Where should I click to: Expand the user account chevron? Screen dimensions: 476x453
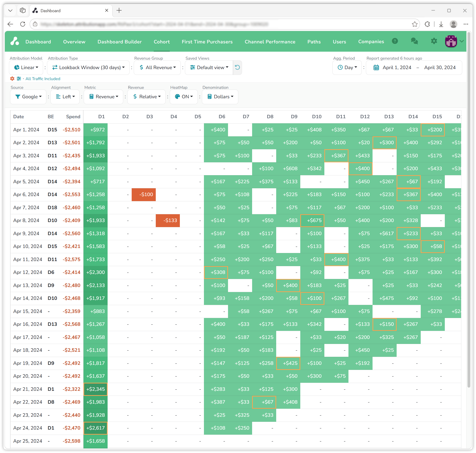tap(462, 41)
